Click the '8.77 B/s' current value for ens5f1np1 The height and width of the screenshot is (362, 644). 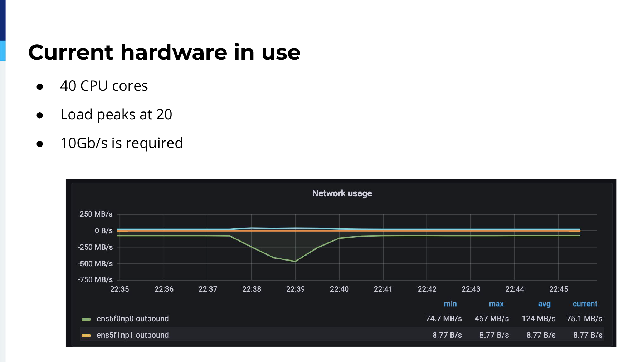tap(588, 335)
